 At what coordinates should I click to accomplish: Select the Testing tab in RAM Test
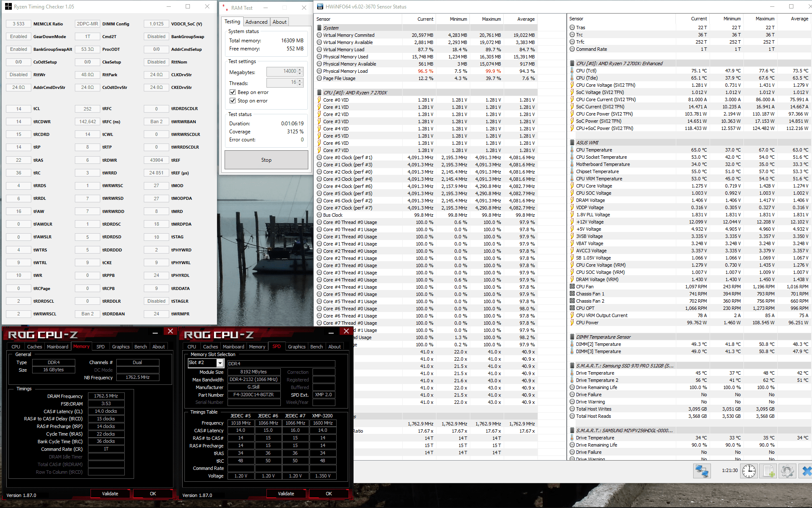[232, 22]
